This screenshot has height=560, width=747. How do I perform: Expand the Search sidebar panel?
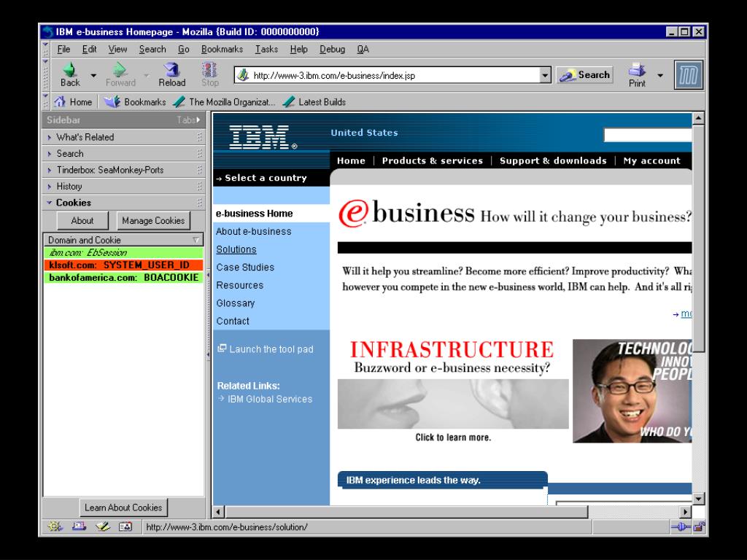(x=123, y=153)
